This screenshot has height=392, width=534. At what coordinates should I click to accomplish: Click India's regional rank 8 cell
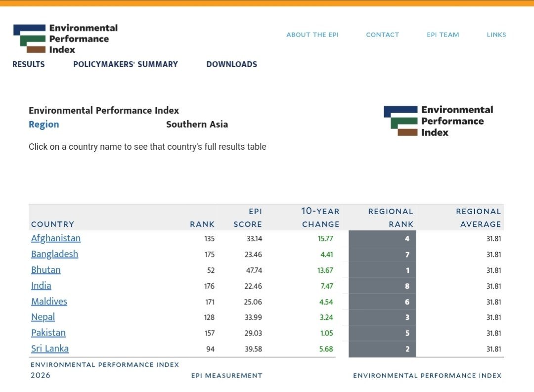[x=382, y=286]
